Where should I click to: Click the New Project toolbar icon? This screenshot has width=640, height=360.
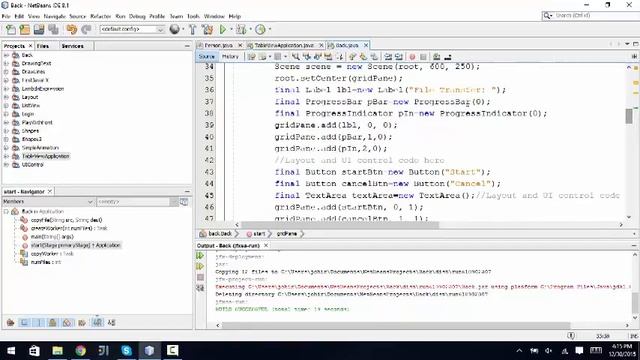[25, 29]
